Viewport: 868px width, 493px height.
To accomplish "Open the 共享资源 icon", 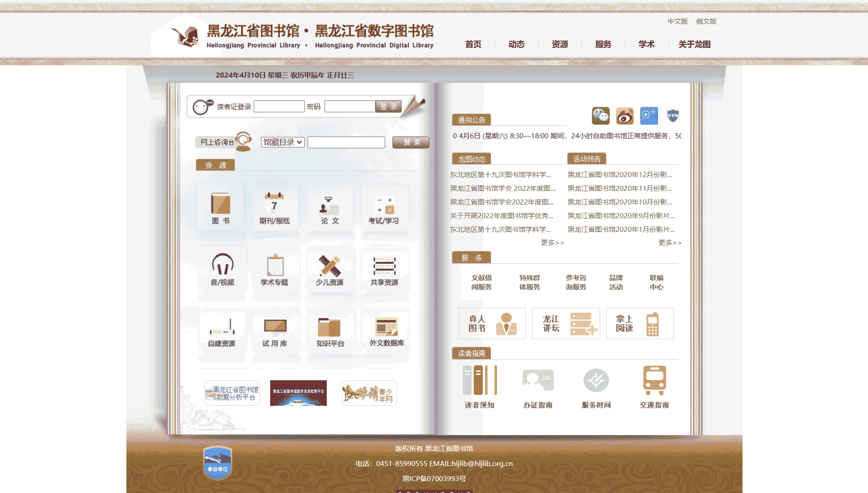I will coord(384,269).
